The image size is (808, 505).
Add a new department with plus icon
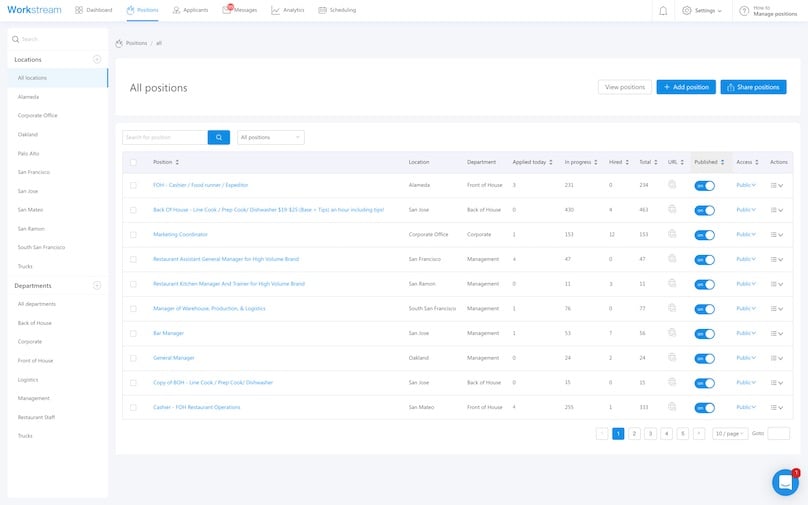click(97, 286)
